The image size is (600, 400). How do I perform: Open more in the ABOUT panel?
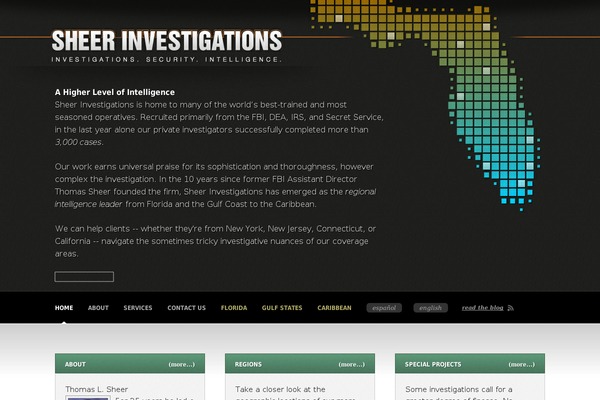(x=182, y=364)
